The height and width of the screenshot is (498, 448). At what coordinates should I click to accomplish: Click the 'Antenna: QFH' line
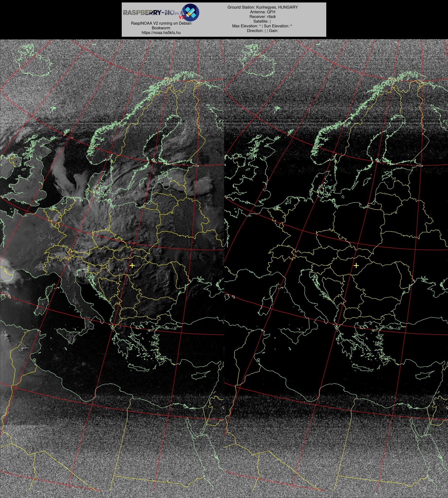[x=262, y=12]
